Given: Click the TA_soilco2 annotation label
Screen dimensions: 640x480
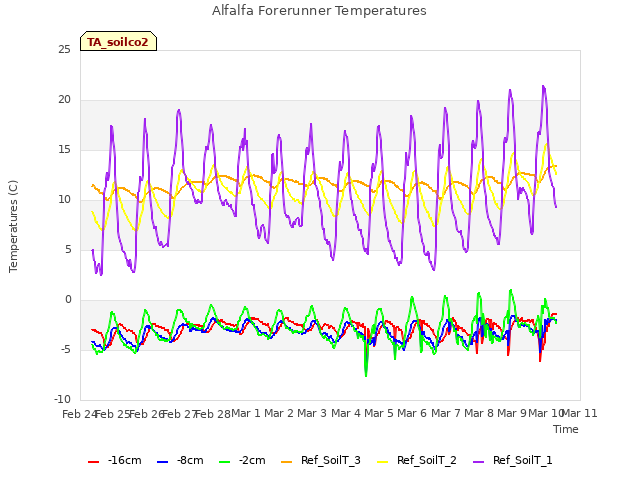Looking at the screenshot, I should pyautogui.click(x=118, y=41).
